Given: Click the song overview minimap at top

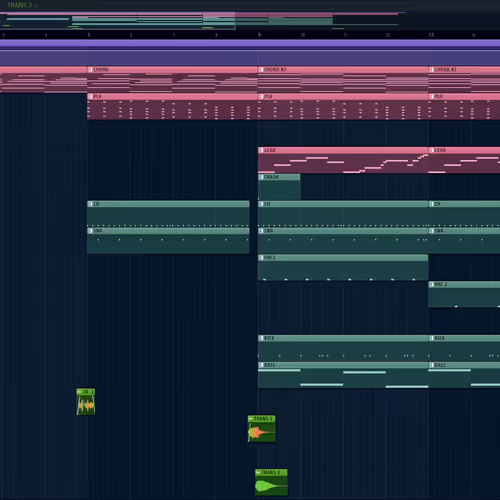Looking at the screenshot, I should pyautogui.click(x=203, y=21).
